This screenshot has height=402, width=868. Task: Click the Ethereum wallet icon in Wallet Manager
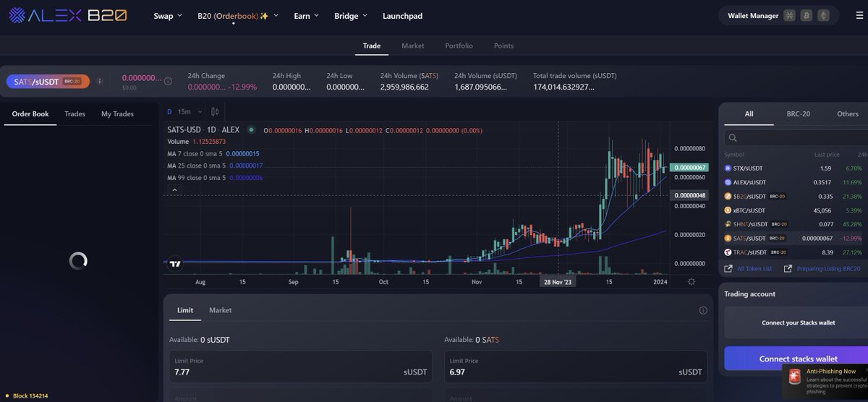pyautogui.click(x=824, y=16)
